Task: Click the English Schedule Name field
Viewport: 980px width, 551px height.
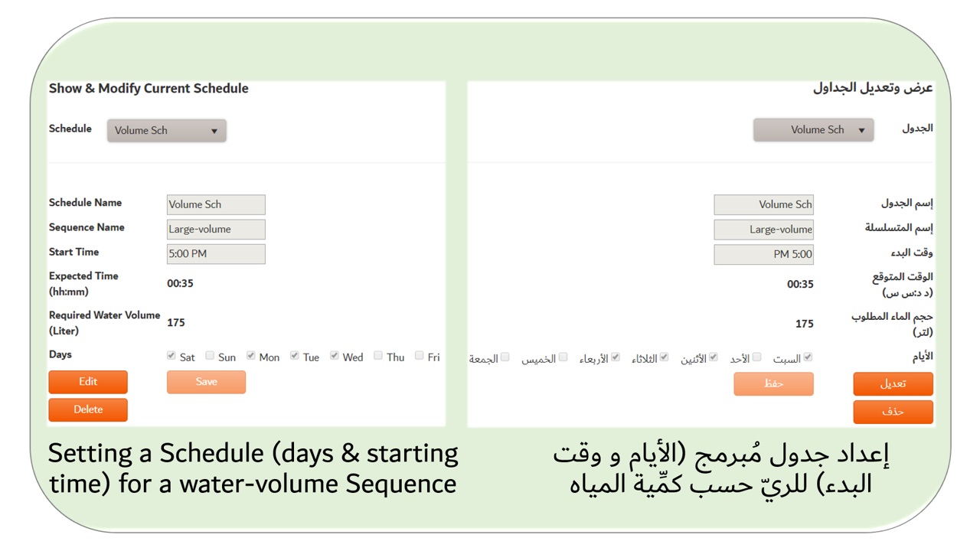Action: point(216,204)
